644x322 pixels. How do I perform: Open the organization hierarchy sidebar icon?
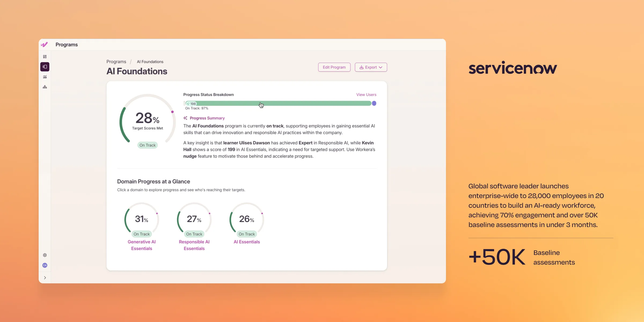(45, 87)
